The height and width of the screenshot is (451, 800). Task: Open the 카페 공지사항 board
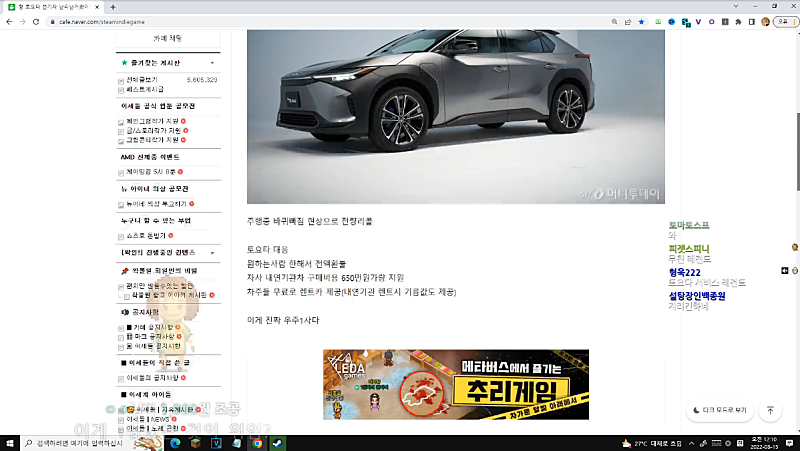pos(149,328)
